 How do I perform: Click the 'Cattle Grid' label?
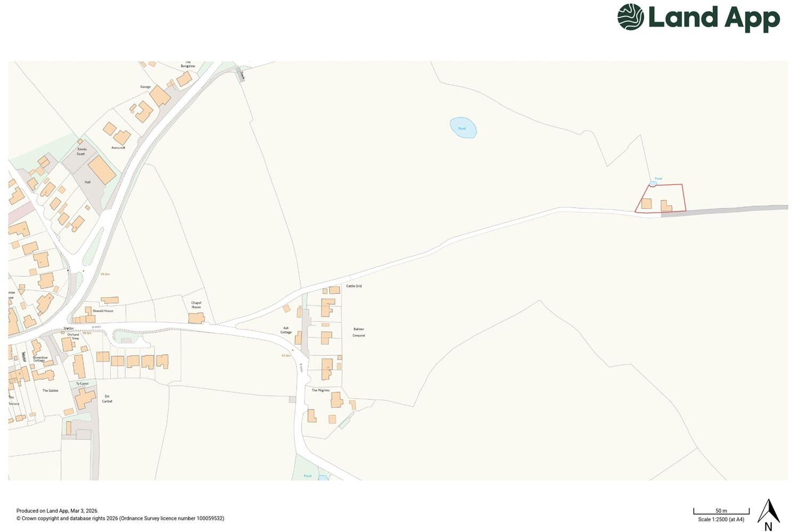[x=354, y=286]
